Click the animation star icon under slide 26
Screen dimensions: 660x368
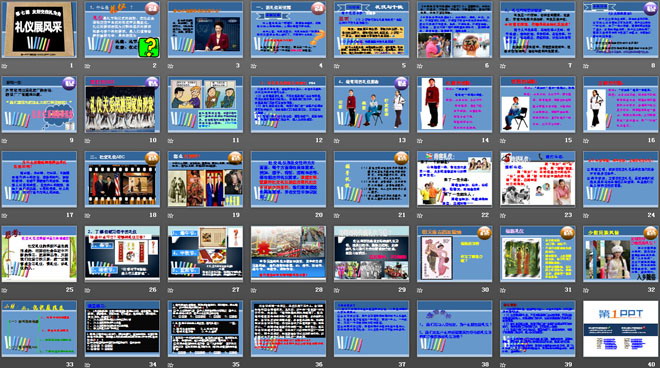pos(88,290)
